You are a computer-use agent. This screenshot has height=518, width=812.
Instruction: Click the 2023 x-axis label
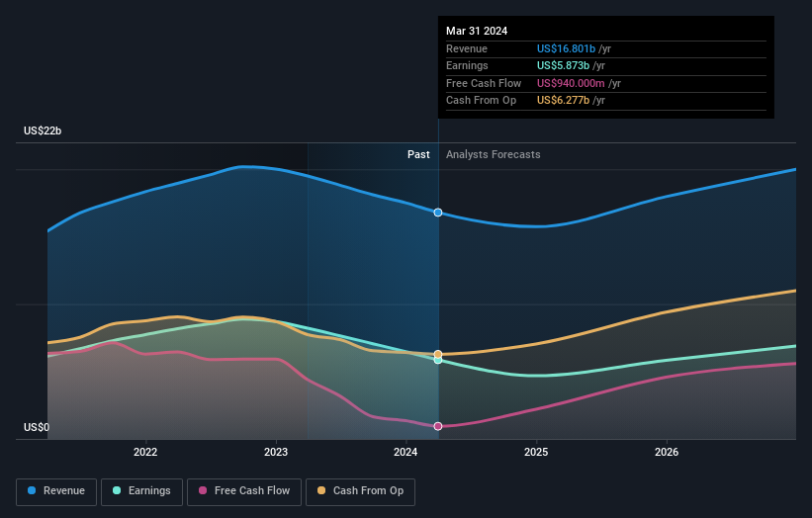(276, 452)
